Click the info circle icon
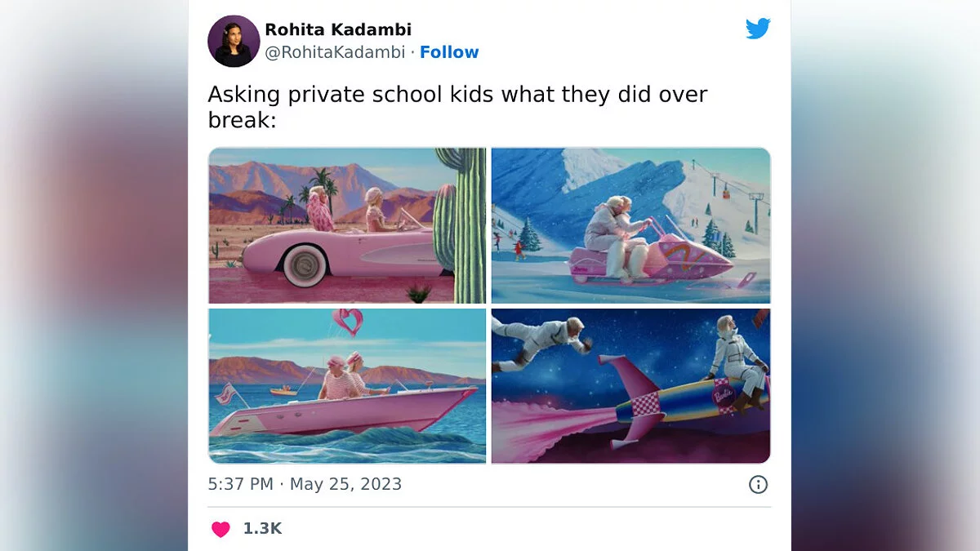The image size is (980, 551). [758, 485]
